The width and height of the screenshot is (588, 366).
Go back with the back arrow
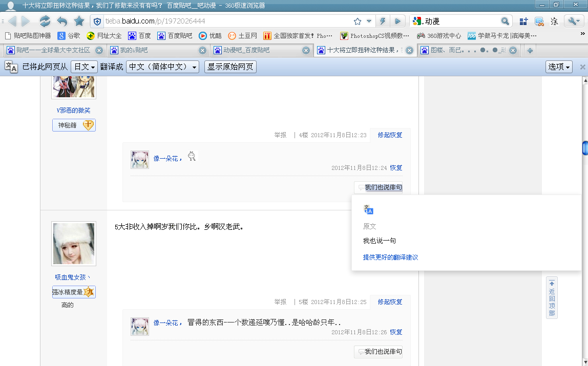12,21
